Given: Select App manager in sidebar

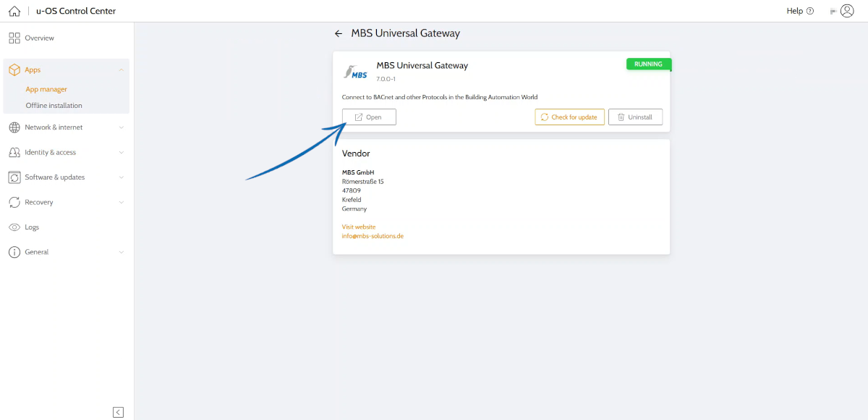Looking at the screenshot, I should pos(46,90).
